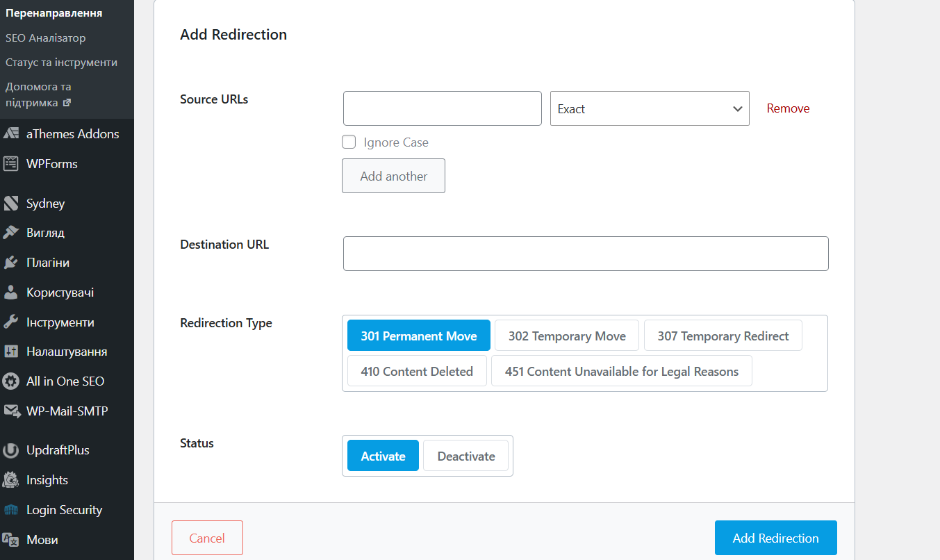Expand the Exact match type dropdown

click(x=649, y=109)
